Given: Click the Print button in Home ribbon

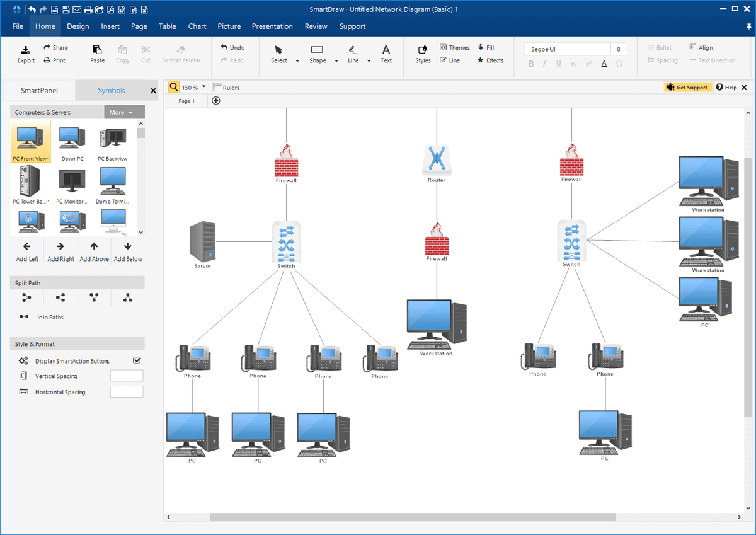Looking at the screenshot, I should click(x=54, y=60).
